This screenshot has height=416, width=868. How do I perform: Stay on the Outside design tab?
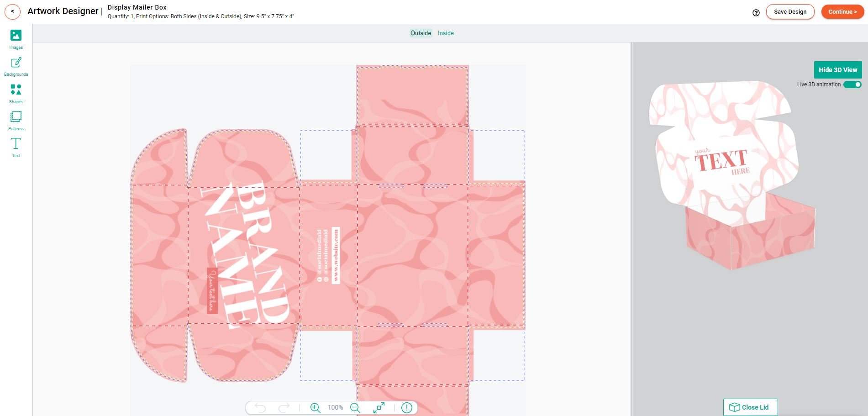click(x=420, y=33)
